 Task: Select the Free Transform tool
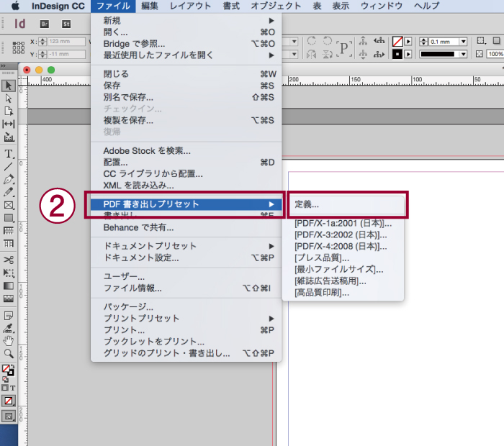click(x=9, y=273)
